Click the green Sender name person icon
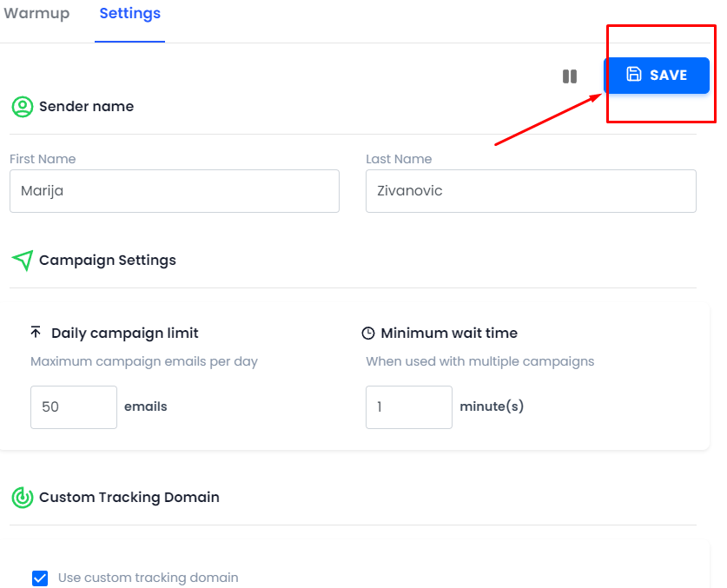Screen dimensions: 727x588 [x=23, y=107]
